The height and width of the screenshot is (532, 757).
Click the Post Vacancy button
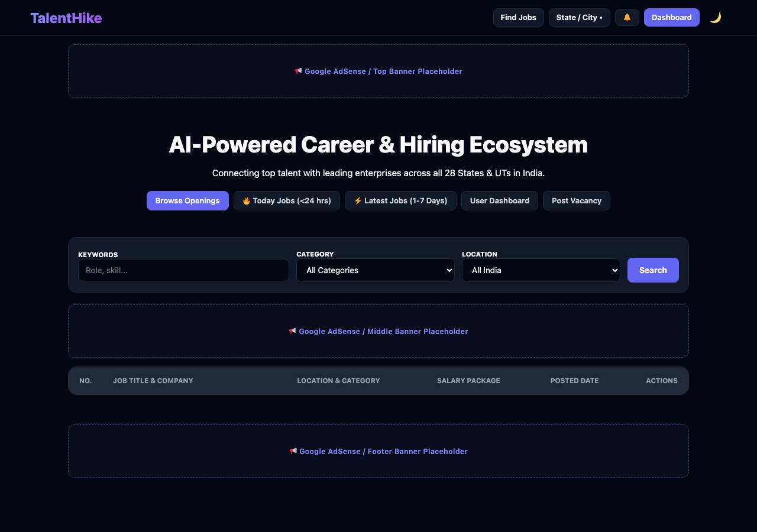[577, 200]
